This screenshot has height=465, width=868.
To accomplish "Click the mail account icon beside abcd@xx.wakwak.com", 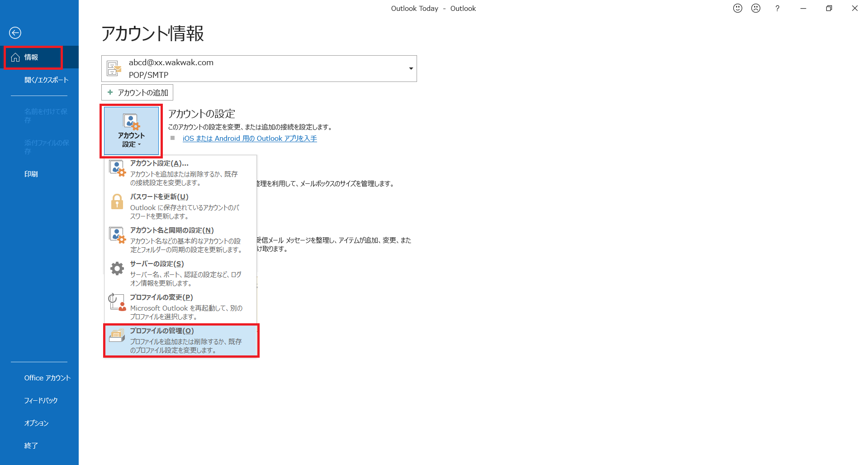I will (114, 68).
